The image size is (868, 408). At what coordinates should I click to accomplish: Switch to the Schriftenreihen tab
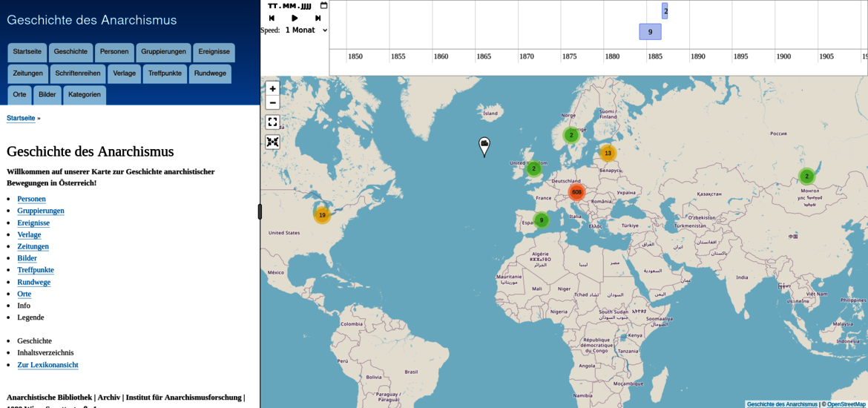coord(78,73)
